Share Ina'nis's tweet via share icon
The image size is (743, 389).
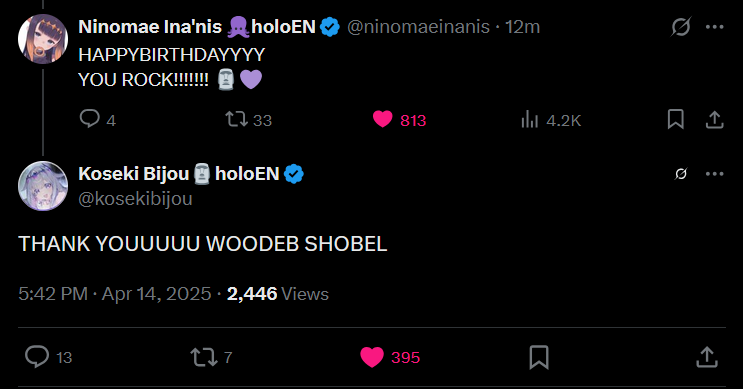(715, 119)
